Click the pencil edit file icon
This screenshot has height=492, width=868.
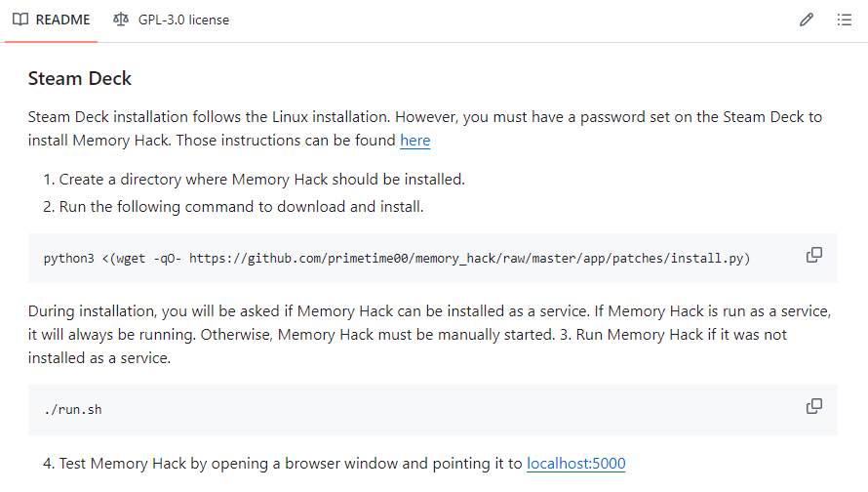[x=807, y=20]
